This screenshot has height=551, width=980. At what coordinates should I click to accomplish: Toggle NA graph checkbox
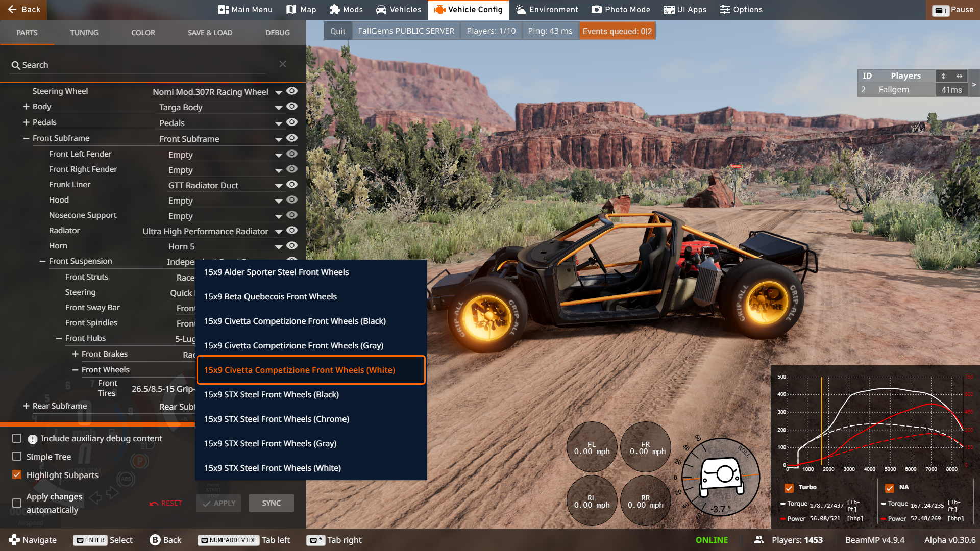890,488
